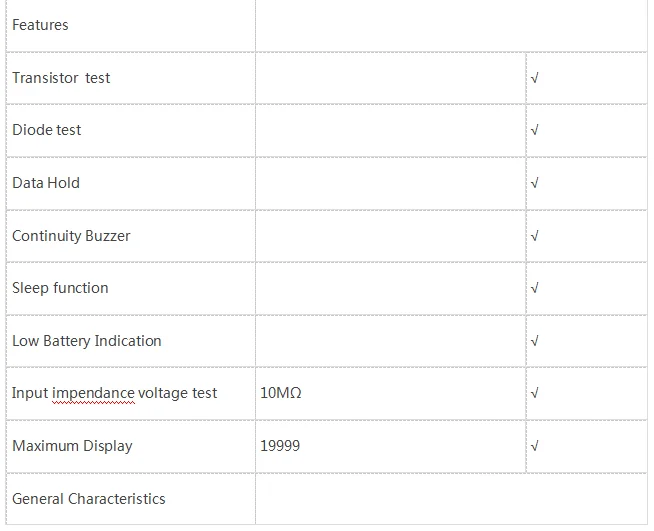This screenshot has width=654, height=531.
Task: Click the Maximum Display label
Action: pyautogui.click(x=72, y=446)
